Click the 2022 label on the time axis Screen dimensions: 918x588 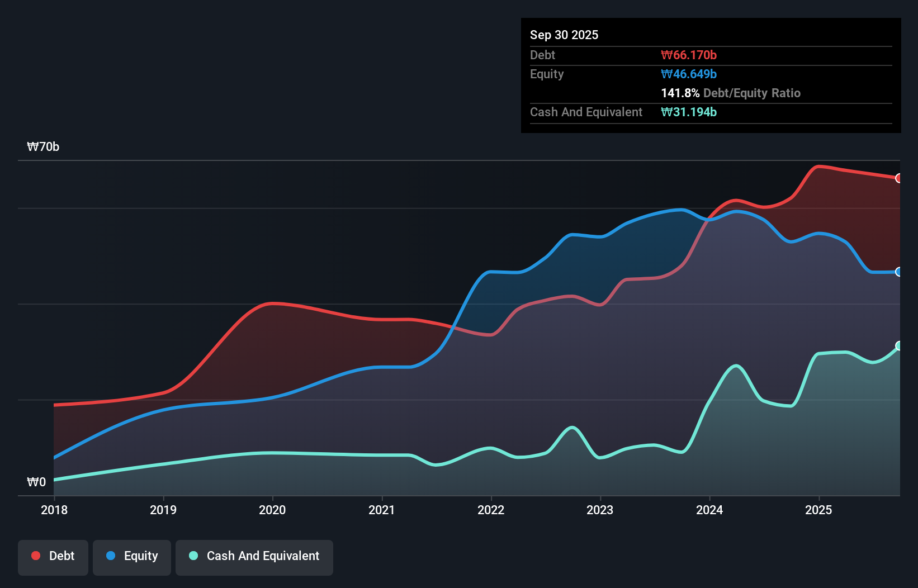coord(491,510)
